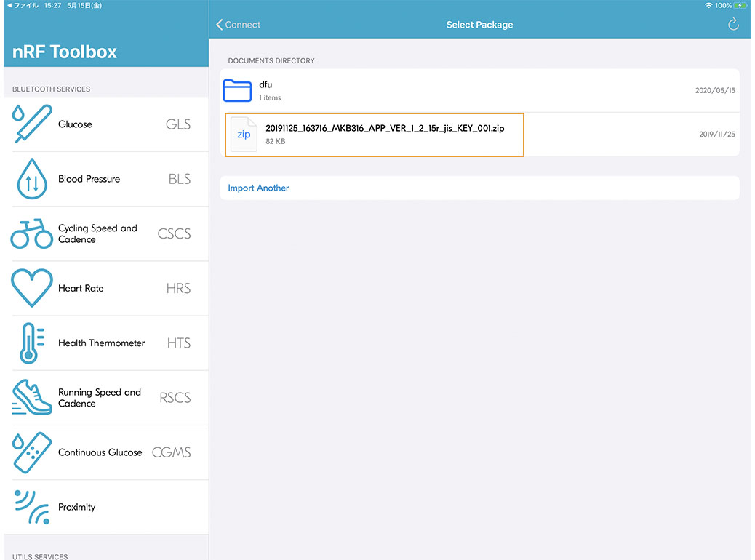The width and height of the screenshot is (755, 560).
Task: Tap the zip file icon
Action: 244,135
